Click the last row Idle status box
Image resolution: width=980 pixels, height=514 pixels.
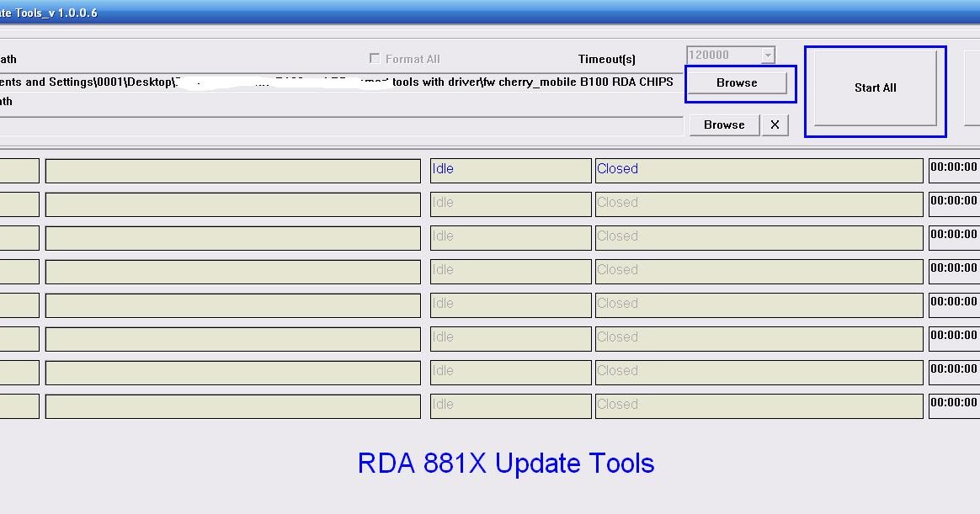tap(510, 405)
